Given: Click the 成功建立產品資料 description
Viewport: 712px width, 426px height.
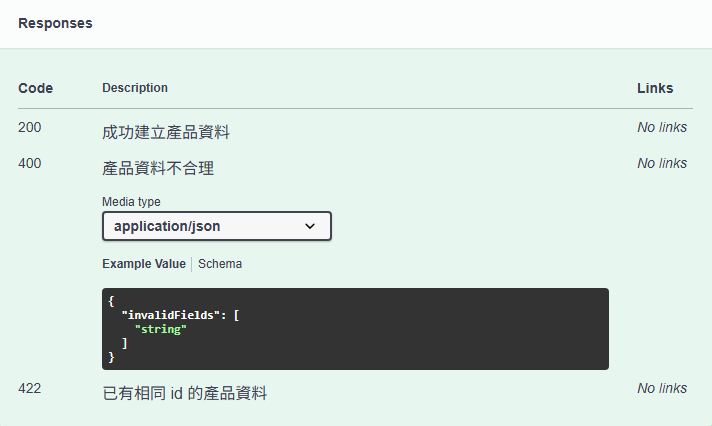Looking at the screenshot, I should (x=166, y=132).
